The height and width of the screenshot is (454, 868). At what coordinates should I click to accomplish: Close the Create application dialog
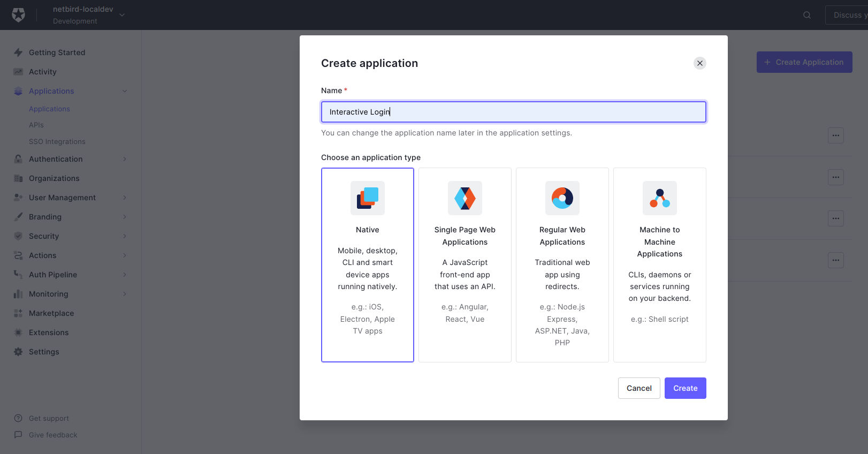tap(699, 63)
